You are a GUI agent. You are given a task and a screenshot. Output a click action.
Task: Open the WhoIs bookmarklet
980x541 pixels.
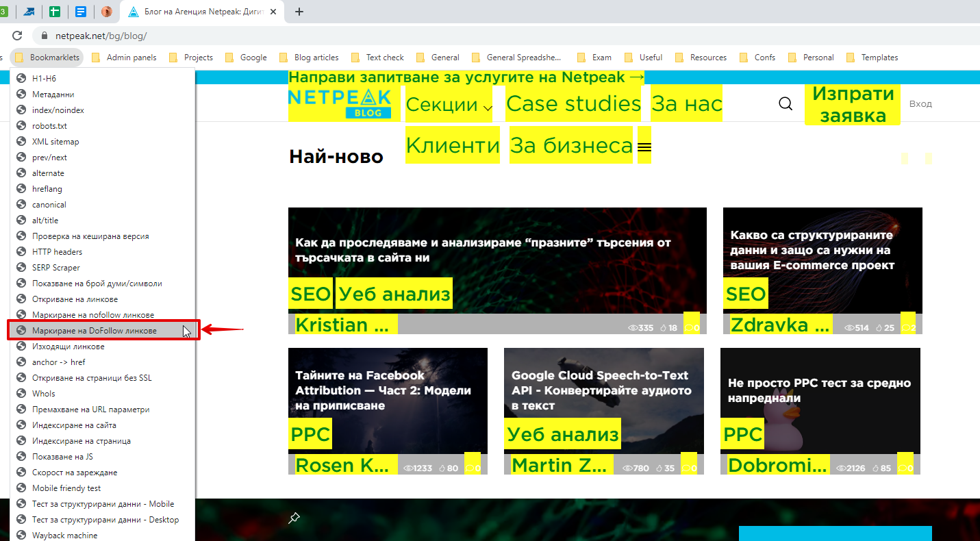point(103,394)
